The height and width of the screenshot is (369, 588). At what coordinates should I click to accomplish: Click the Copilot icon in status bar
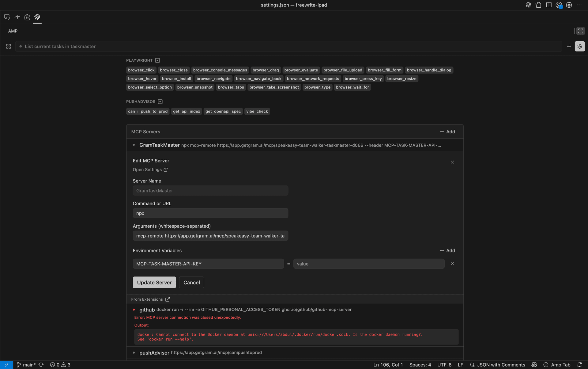[534, 365]
